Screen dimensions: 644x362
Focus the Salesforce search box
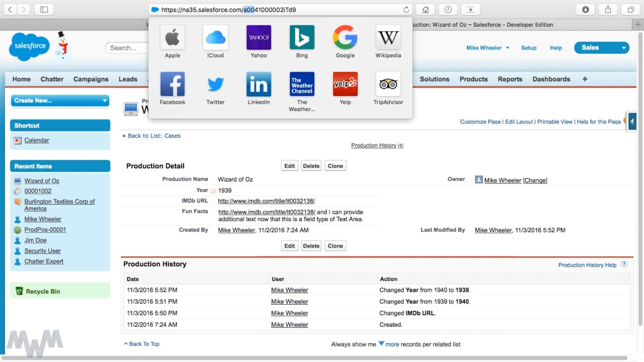click(127, 48)
